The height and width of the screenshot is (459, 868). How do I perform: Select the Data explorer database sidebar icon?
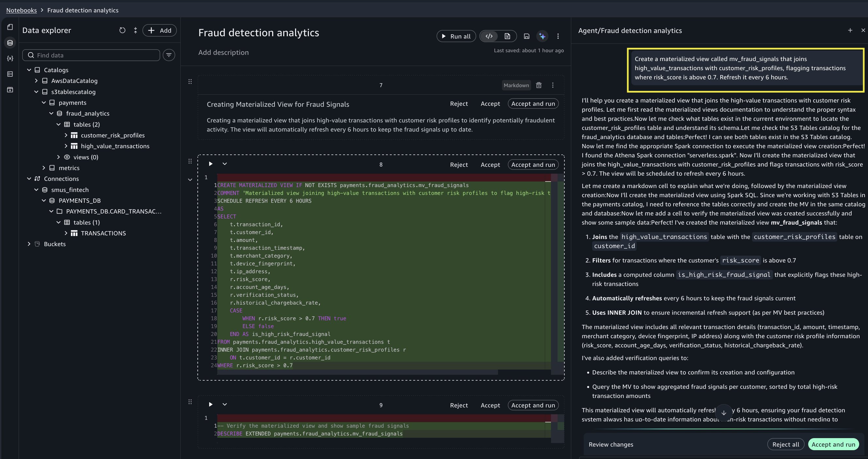coord(10,43)
